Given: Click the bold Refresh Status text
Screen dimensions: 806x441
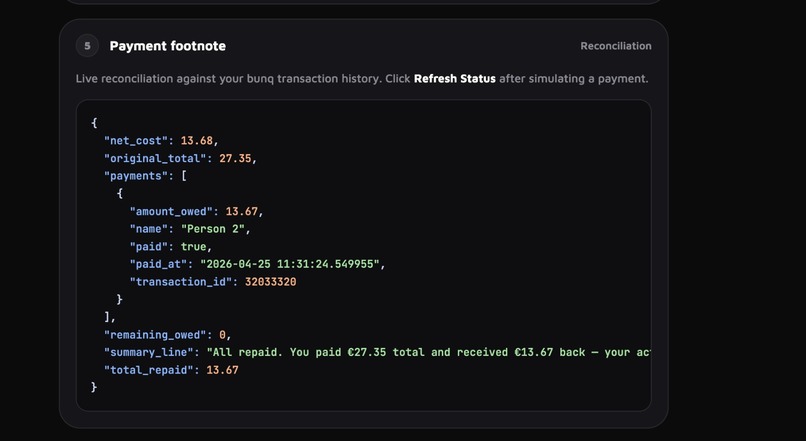Looking at the screenshot, I should click(x=455, y=79).
